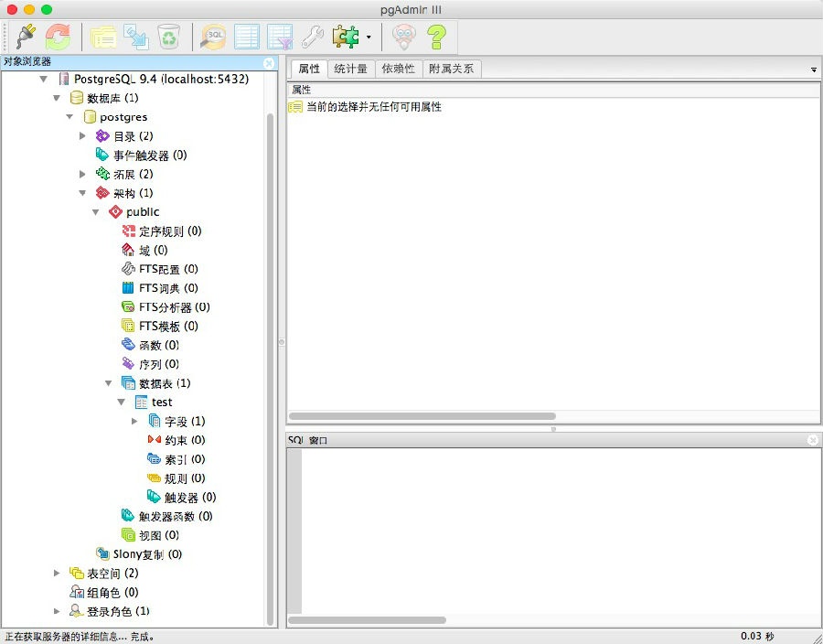Click the SQL pane horizontal scrollbar
Image resolution: width=823 pixels, height=644 pixels.
coord(367,620)
